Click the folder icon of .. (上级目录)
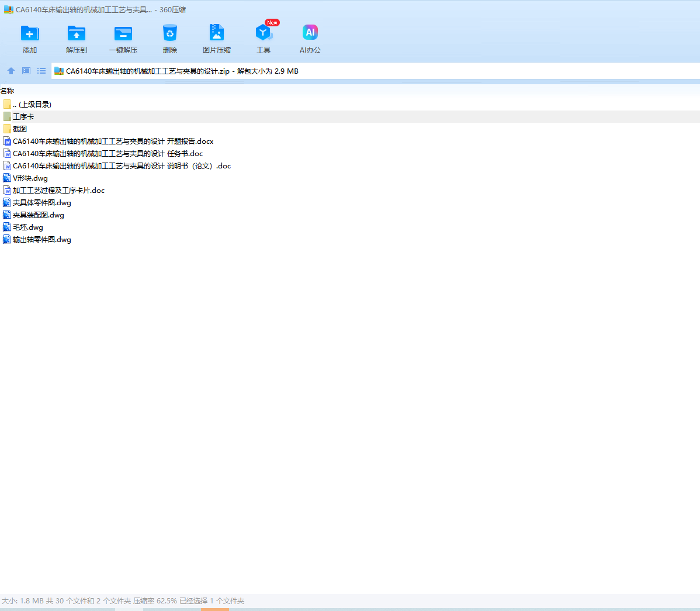The image size is (700, 611). (x=6, y=104)
